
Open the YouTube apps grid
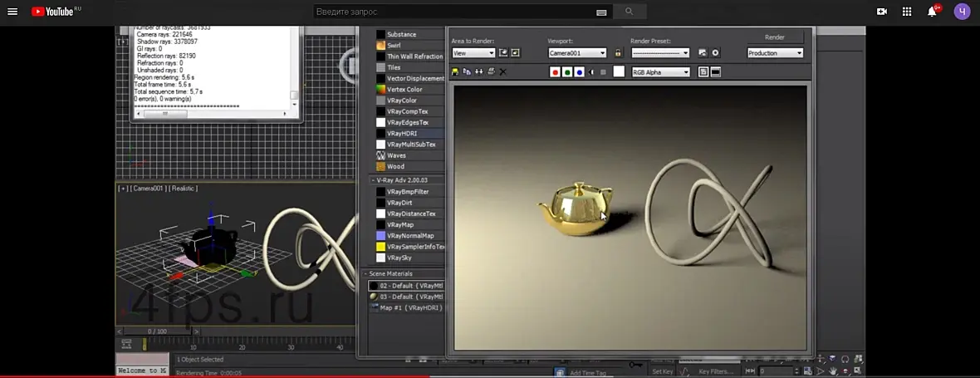tap(907, 12)
